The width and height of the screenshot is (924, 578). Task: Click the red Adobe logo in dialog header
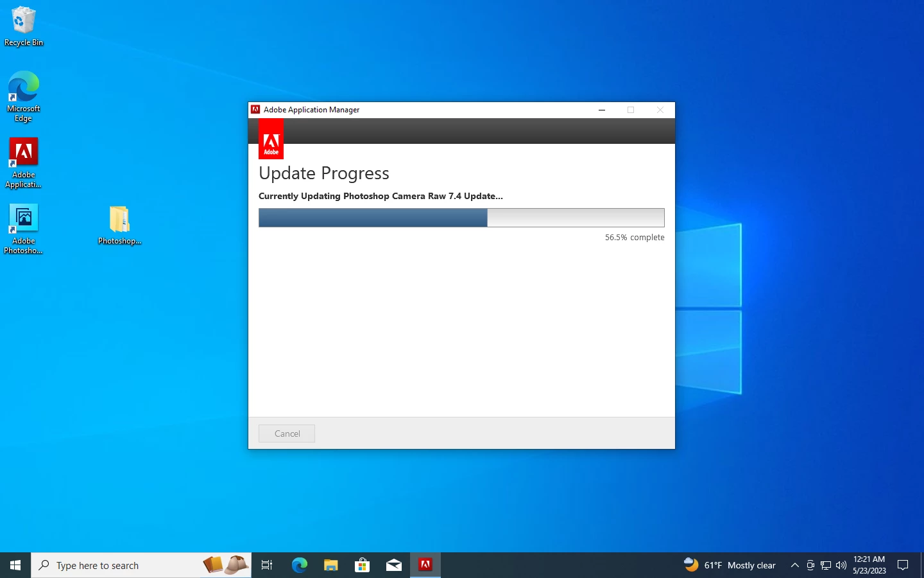tap(271, 139)
